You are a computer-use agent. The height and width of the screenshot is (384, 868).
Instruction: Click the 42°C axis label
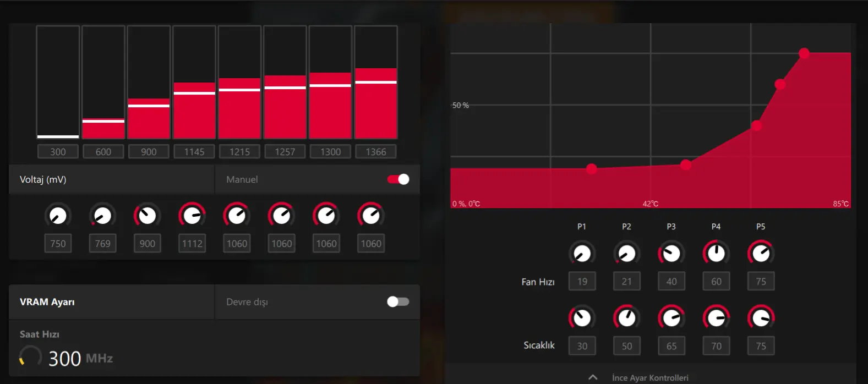pos(651,204)
